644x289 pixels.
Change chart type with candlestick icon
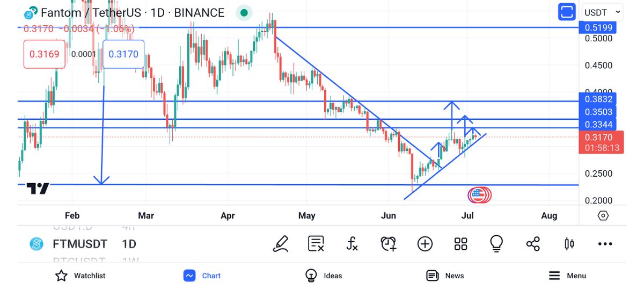point(569,244)
